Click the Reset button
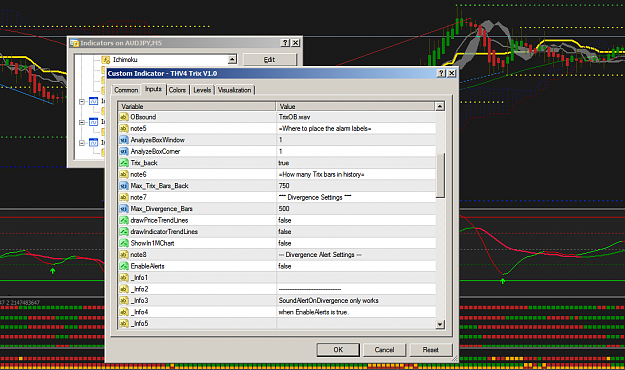 [430, 350]
